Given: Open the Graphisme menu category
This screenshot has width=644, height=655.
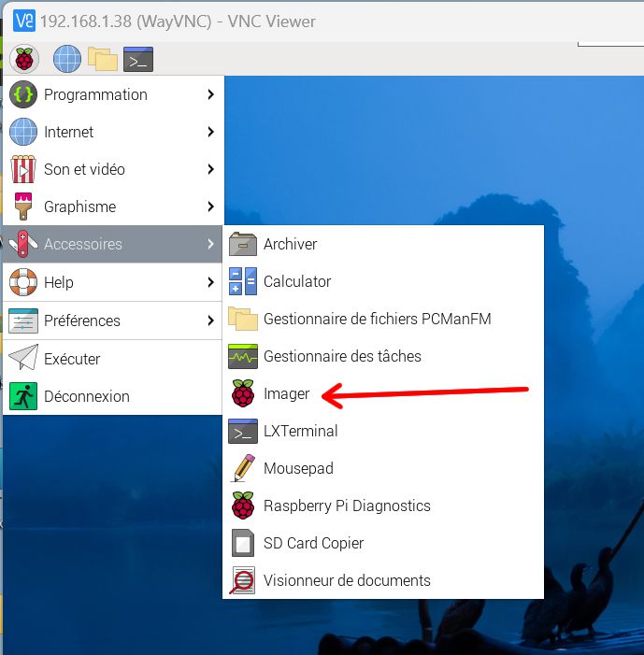Looking at the screenshot, I should [113, 206].
